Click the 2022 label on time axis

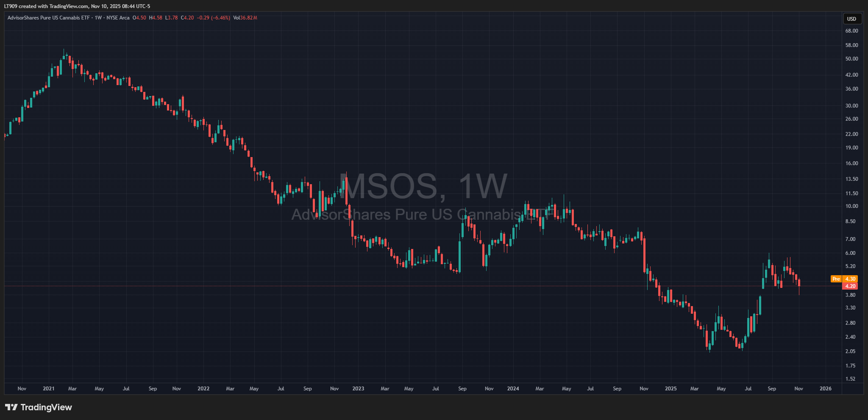[203, 389]
